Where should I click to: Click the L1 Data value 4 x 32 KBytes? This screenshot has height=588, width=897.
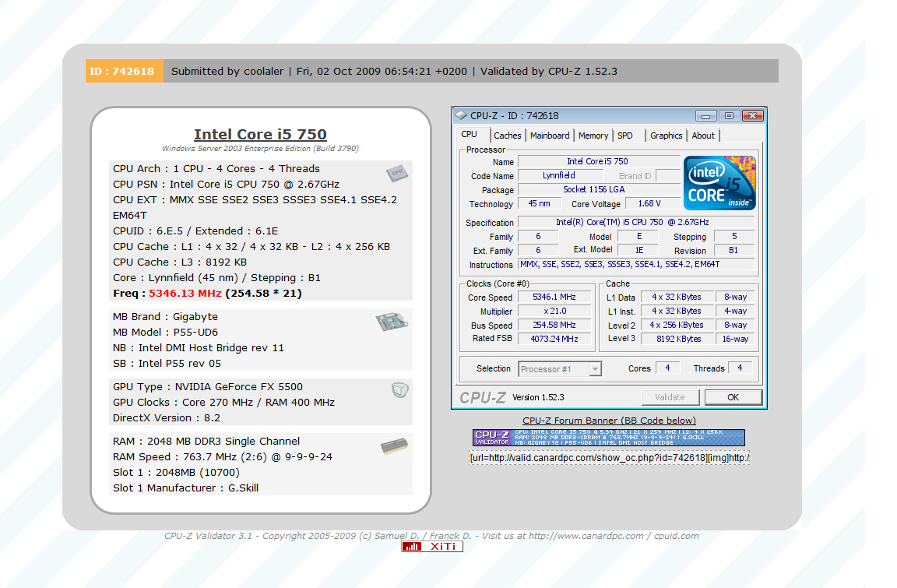(x=677, y=297)
